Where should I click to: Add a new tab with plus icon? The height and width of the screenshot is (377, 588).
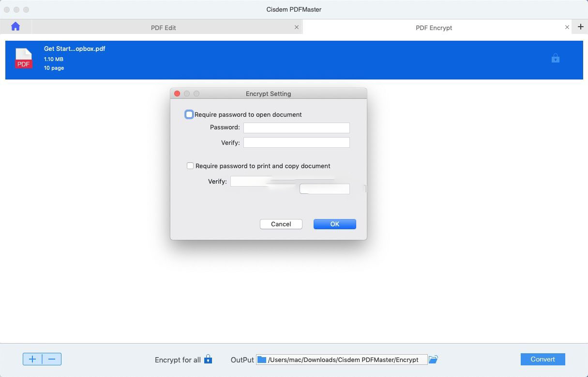581,27
